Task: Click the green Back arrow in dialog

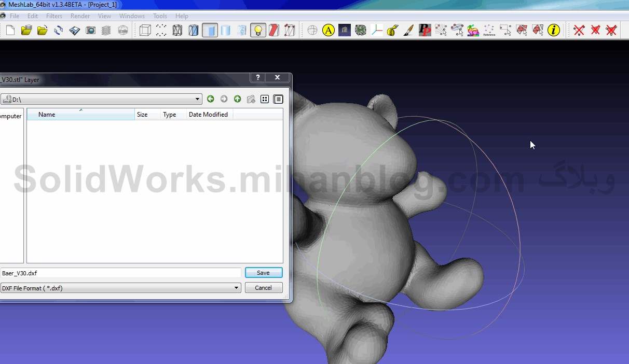Action: (210, 99)
